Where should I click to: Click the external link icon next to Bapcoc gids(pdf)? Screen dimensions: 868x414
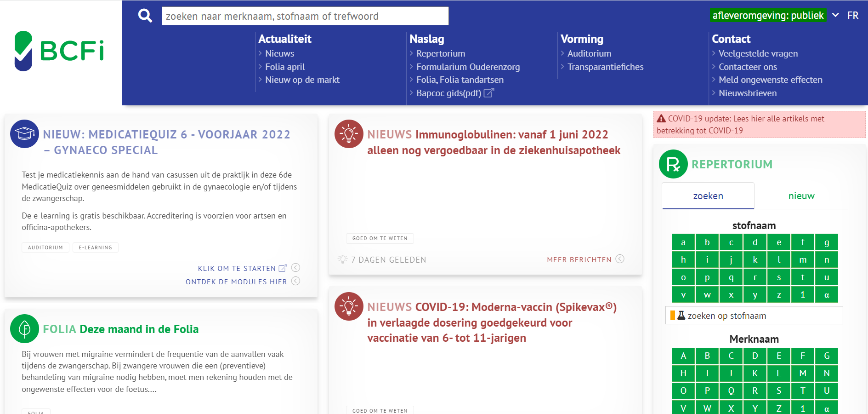[x=488, y=92]
